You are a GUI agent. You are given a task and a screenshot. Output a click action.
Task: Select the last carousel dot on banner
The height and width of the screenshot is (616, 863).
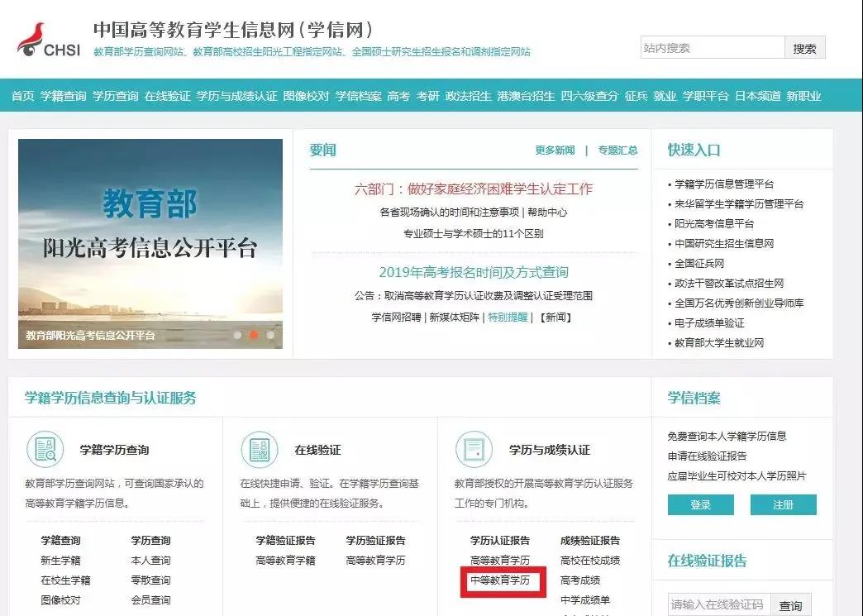click(270, 335)
